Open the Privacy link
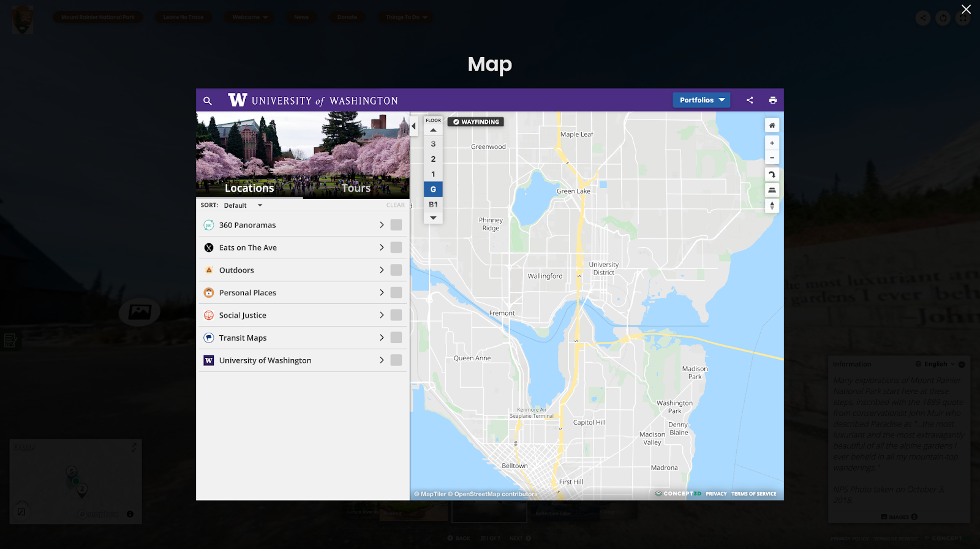The image size is (980, 549). tap(716, 494)
